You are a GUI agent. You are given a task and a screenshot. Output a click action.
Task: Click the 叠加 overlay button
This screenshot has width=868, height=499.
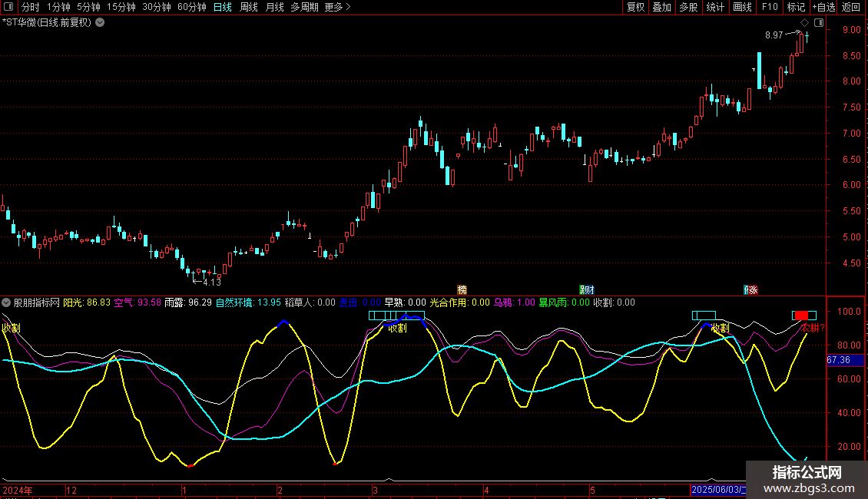(x=661, y=7)
